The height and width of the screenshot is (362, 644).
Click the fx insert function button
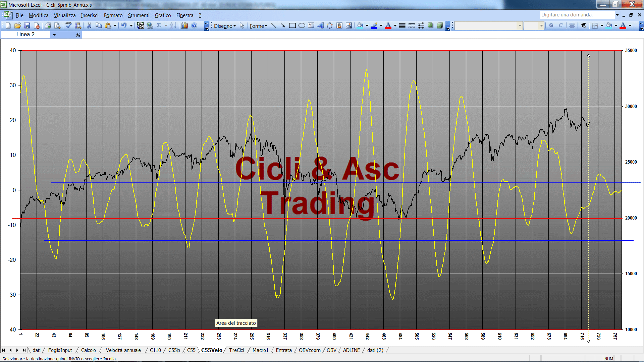pyautogui.click(x=78, y=35)
